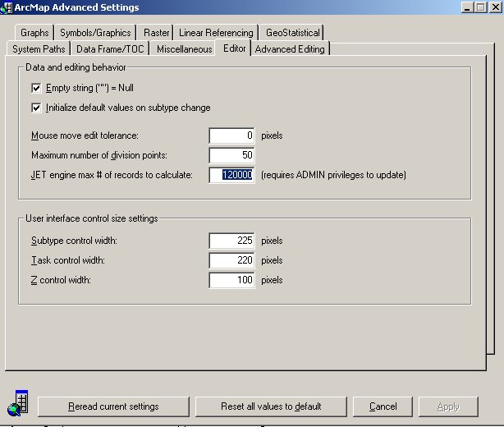This screenshot has height=427, width=504.
Task: Click Reread current settings button
Action: coord(113,406)
